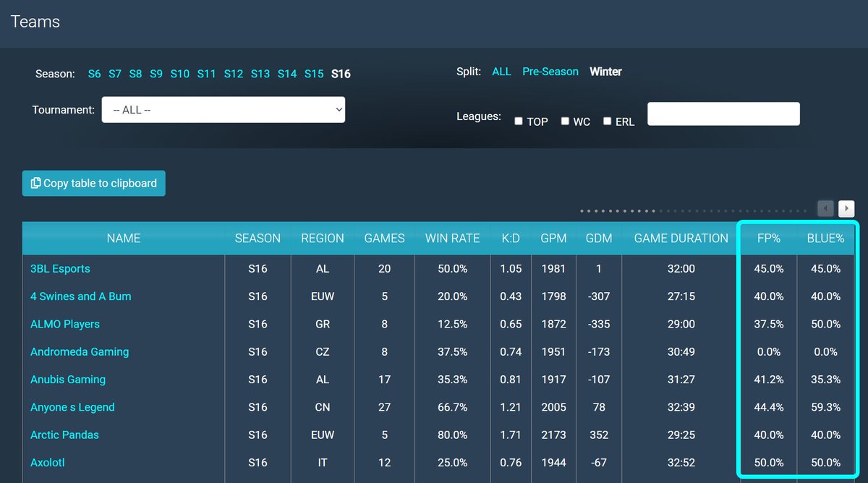
Task: Sort table by SEASON column header
Action: pos(258,239)
